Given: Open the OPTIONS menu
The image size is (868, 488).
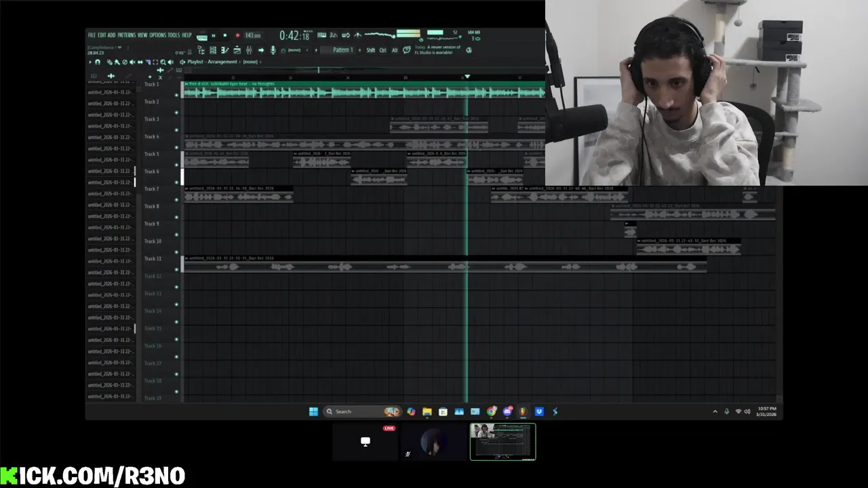Looking at the screenshot, I should 158,35.
